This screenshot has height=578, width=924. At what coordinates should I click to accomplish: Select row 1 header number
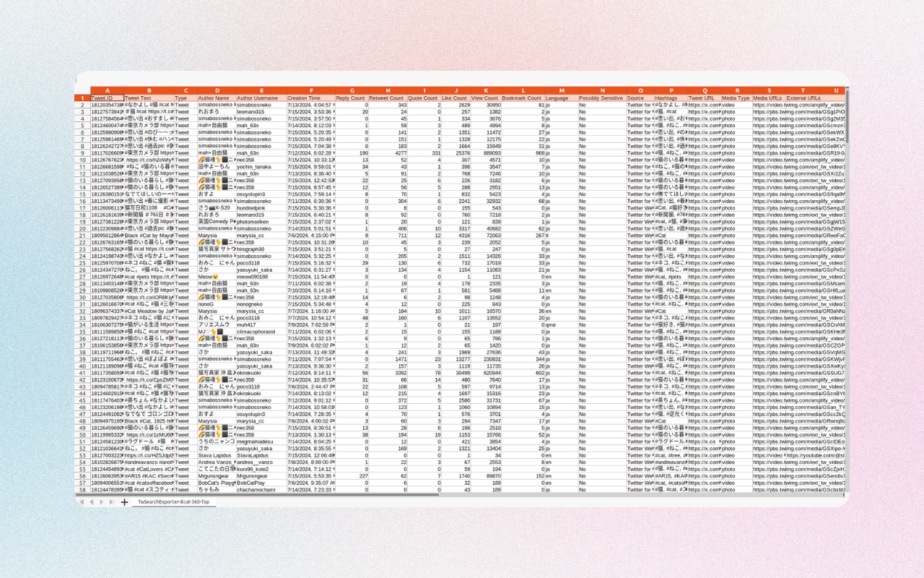point(82,98)
